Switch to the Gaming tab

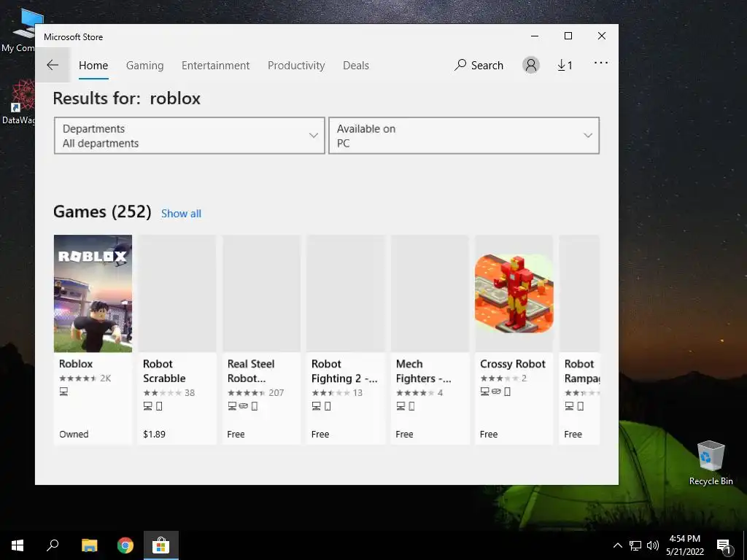point(145,65)
